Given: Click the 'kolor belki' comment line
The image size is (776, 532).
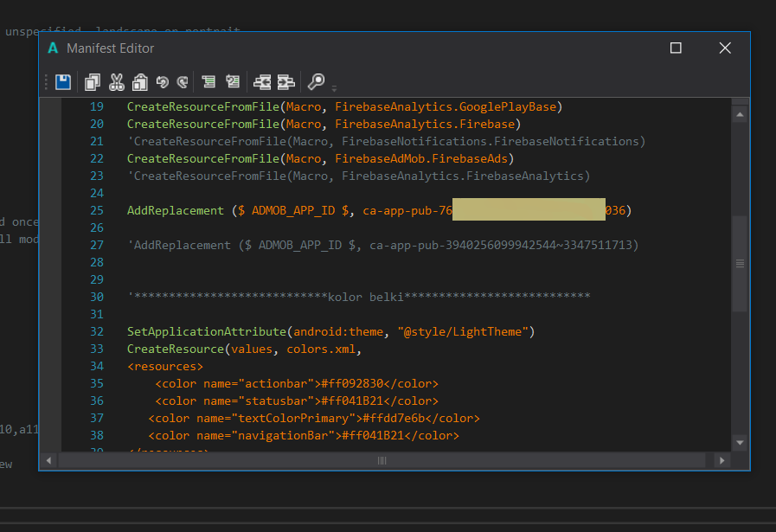Looking at the screenshot, I should click(x=359, y=298).
